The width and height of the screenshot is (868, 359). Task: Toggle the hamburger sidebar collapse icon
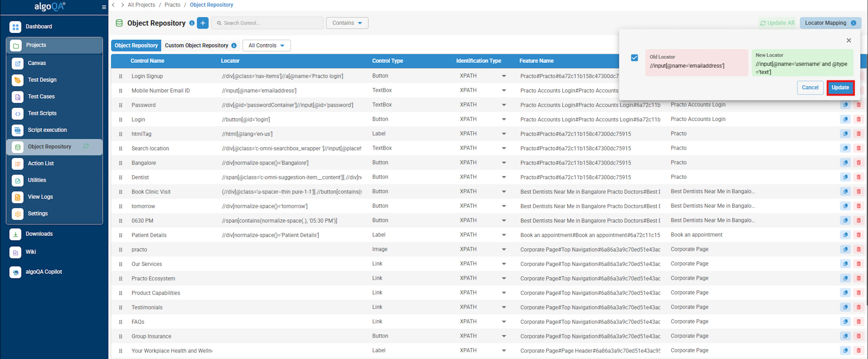coord(104,7)
